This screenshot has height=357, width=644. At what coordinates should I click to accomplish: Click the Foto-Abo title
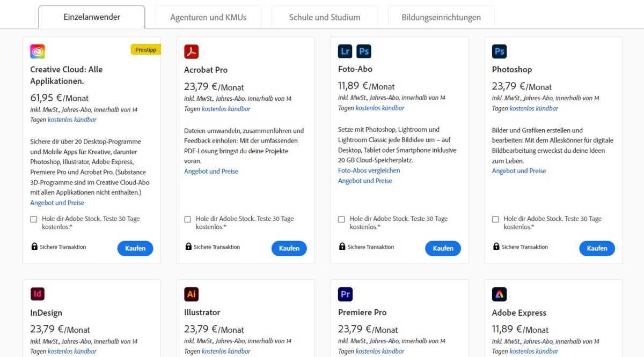[355, 69]
